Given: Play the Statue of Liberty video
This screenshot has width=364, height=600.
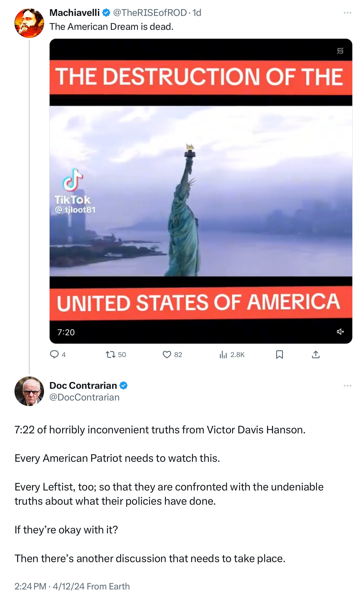Looking at the screenshot, I should (x=201, y=191).
